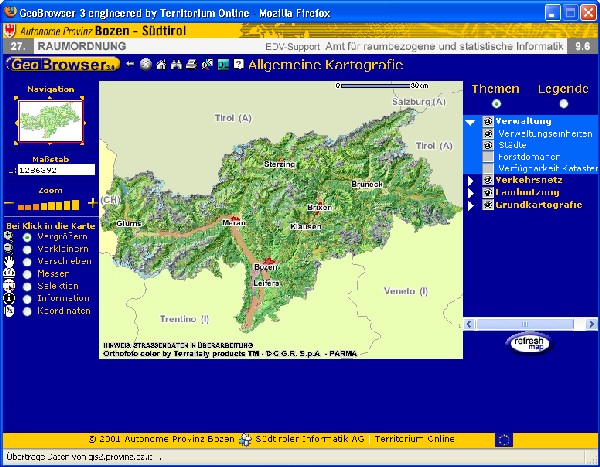The width and height of the screenshot is (600, 467).
Task: Select the Koordinaten radio button
Action: [27, 311]
